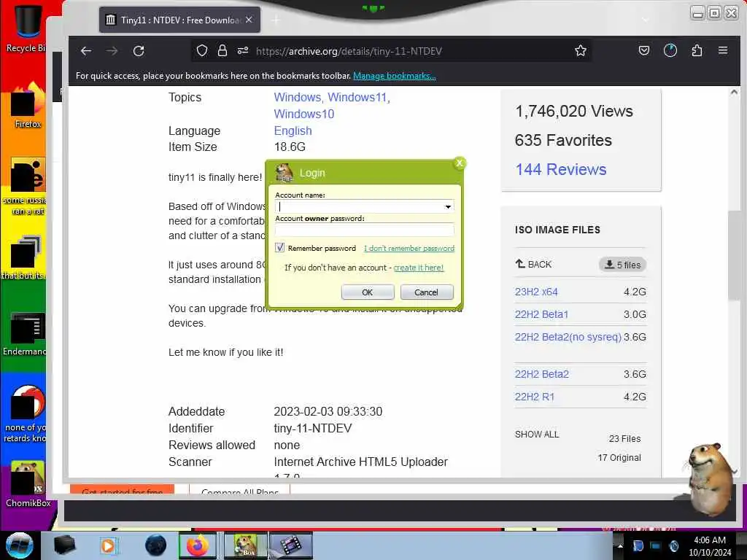Image resolution: width=747 pixels, height=560 pixels.
Task: Click the site padlock icon
Action: coord(222,50)
